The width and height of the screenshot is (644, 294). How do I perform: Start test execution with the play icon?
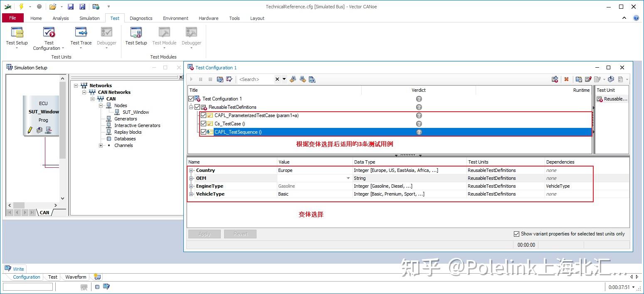[x=191, y=79]
